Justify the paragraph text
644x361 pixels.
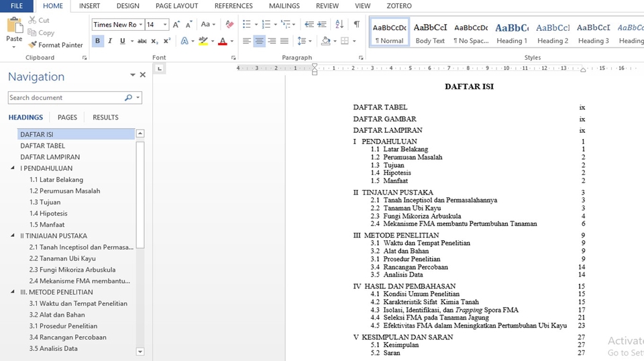click(284, 41)
